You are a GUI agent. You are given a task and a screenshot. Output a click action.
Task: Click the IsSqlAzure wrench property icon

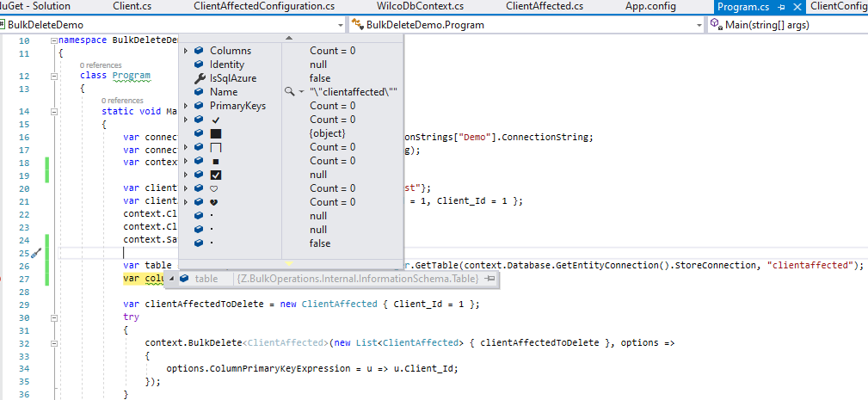[200, 78]
